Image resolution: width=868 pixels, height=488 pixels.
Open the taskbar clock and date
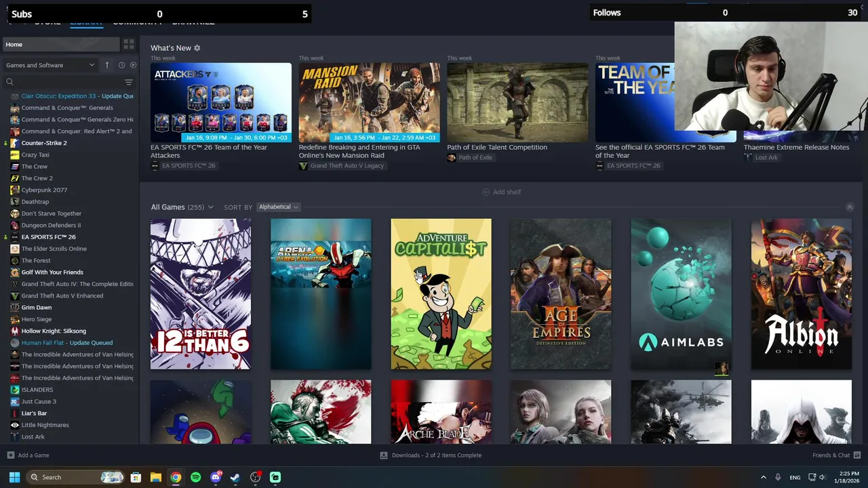(848, 477)
